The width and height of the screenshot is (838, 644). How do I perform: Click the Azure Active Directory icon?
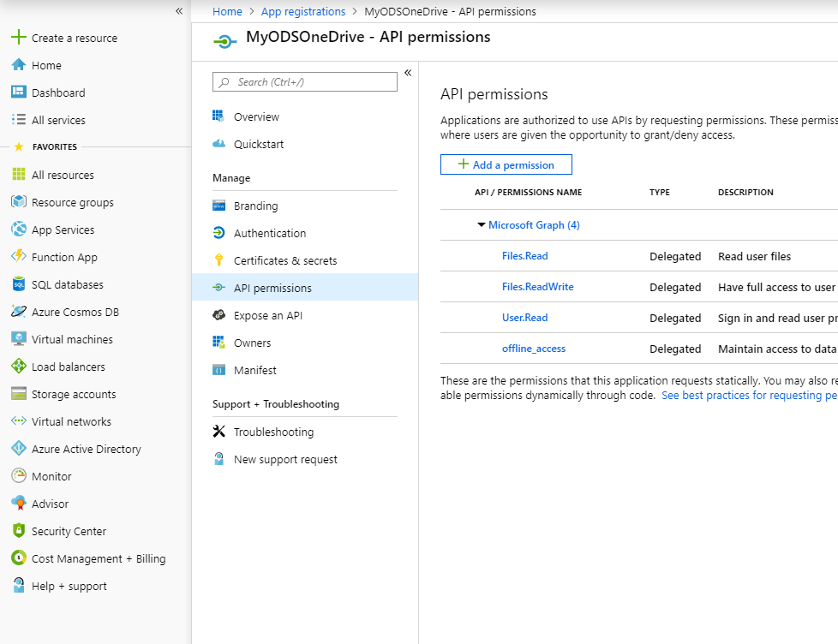click(x=18, y=449)
